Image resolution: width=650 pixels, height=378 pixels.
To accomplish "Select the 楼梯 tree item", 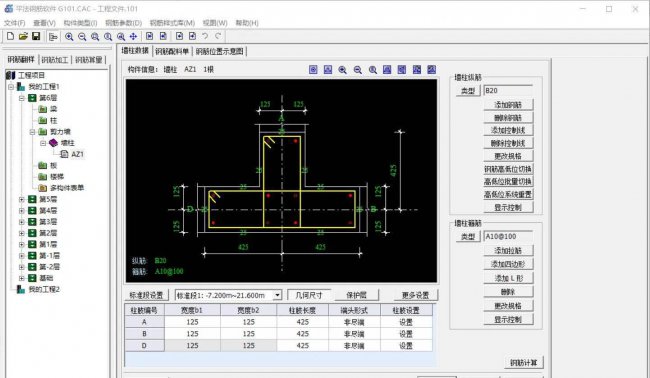I will pyautogui.click(x=57, y=177).
